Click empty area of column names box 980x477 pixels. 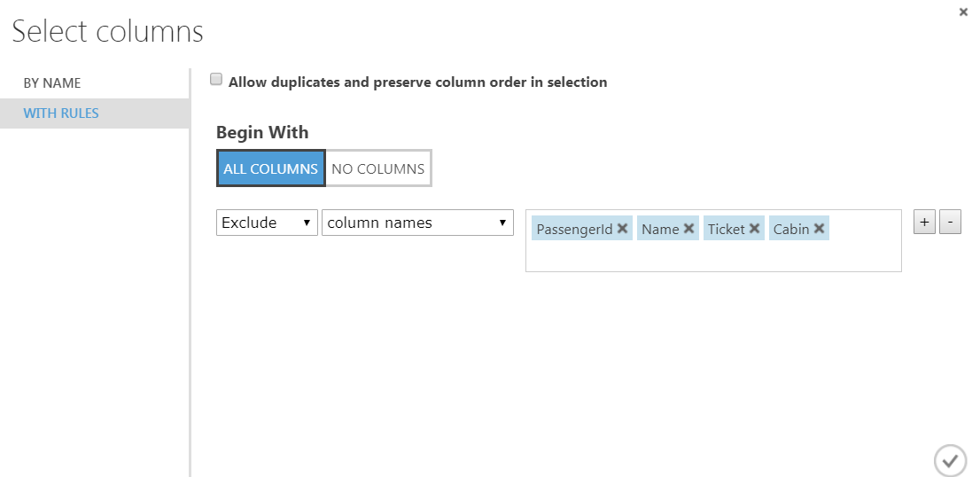[x=713, y=257]
